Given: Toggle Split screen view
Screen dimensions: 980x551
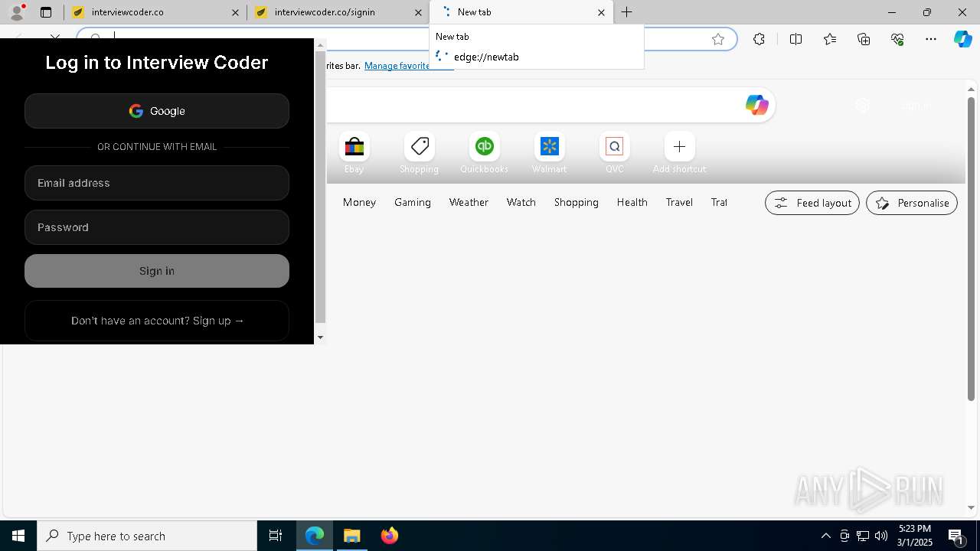Looking at the screenshot, I should click(795, 39).
